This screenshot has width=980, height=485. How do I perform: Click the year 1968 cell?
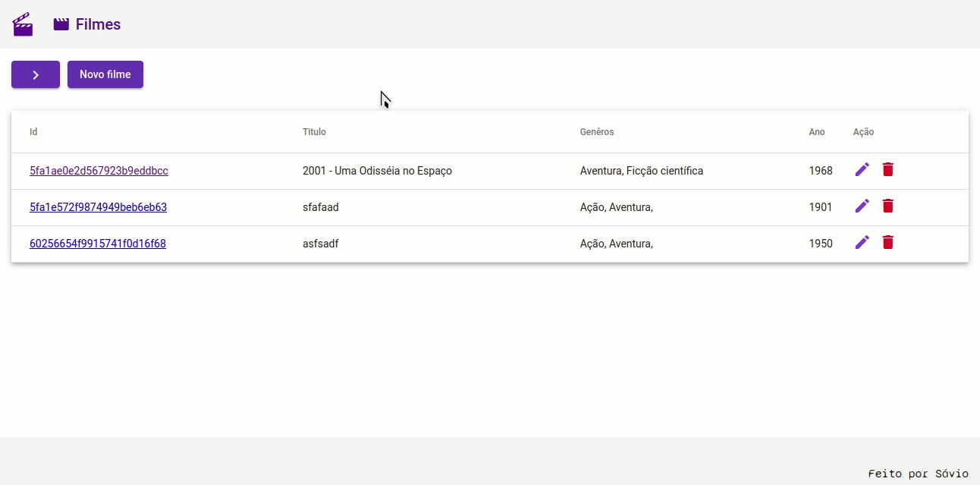click(x=821, y=171)
